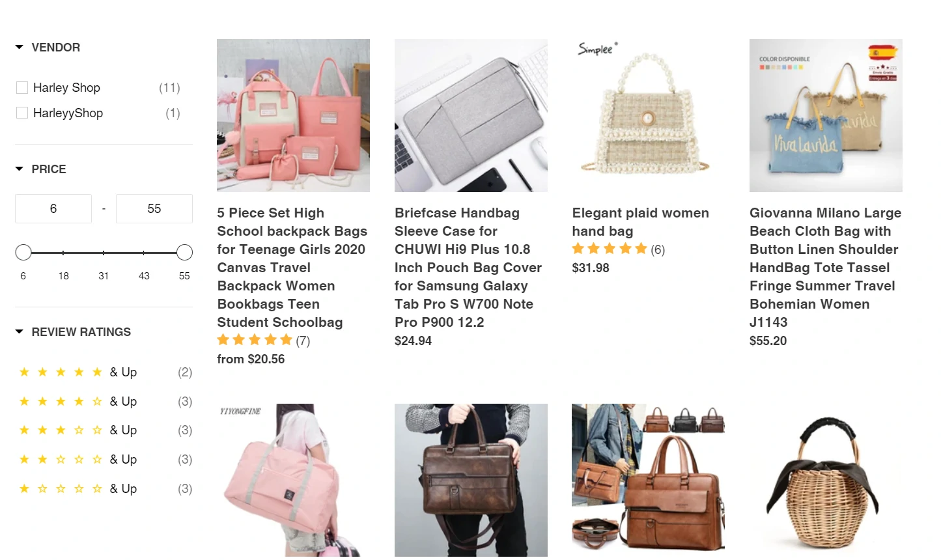Viewport: 941px width, 560px height.
Task: Filter by three stars & Up rating
Action: pos(104,430)
